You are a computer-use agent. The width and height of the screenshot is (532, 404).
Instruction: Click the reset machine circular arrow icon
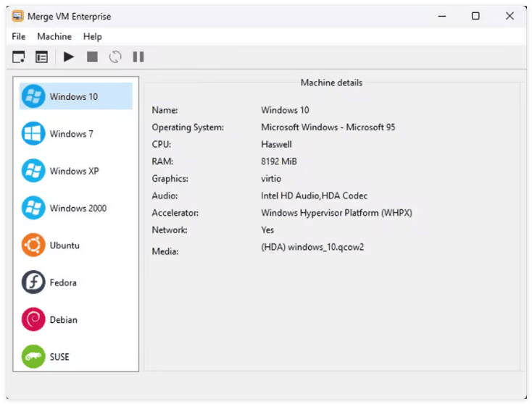tap(115, 56)
